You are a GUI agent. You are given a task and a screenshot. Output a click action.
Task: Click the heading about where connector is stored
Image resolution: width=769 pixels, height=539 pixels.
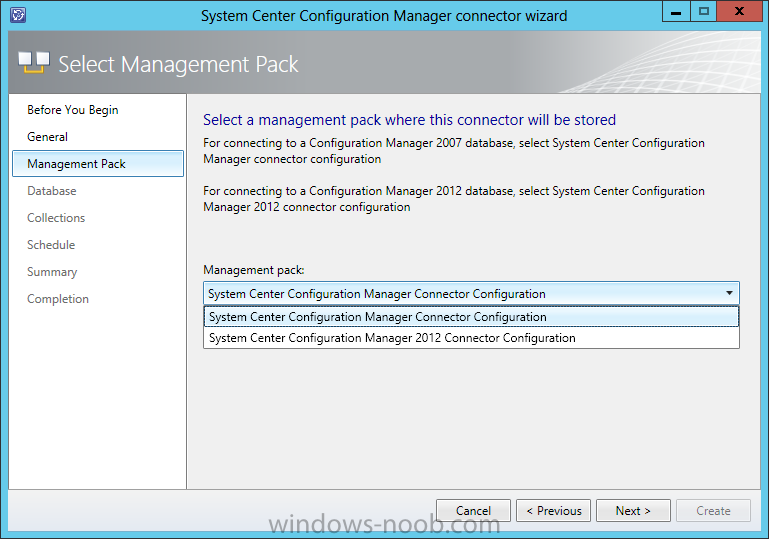tap(410, 120)
